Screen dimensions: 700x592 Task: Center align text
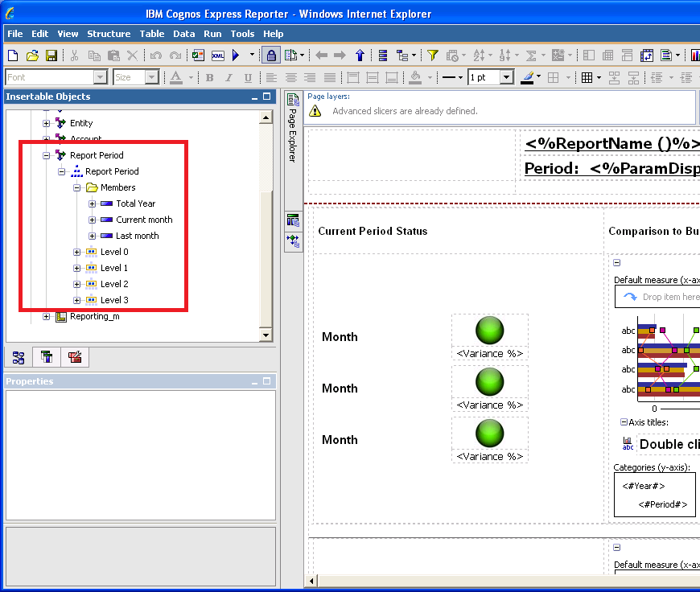290,78
